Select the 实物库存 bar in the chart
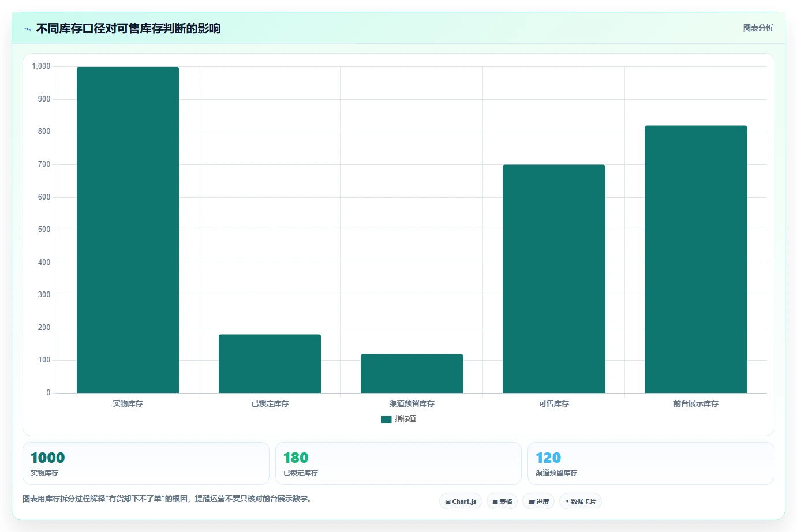The image size is (797, 532). [128, 230]
